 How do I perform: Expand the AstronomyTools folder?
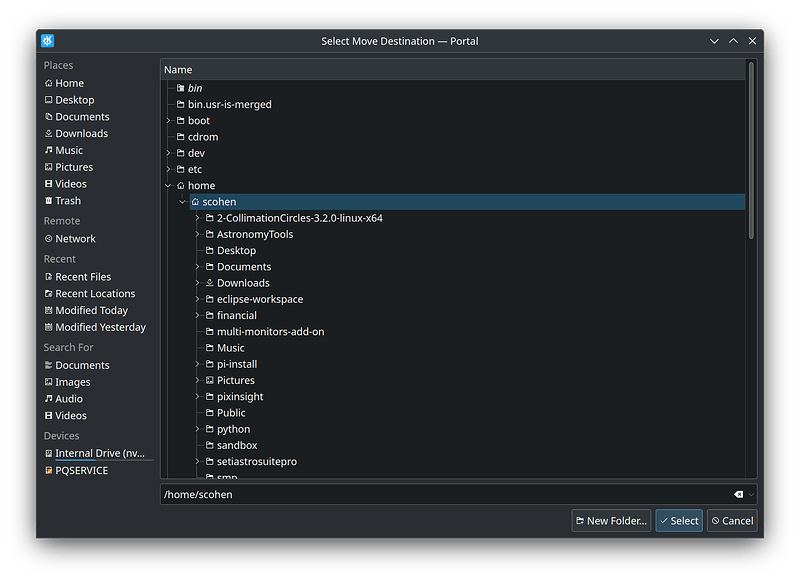click(197, 235)
